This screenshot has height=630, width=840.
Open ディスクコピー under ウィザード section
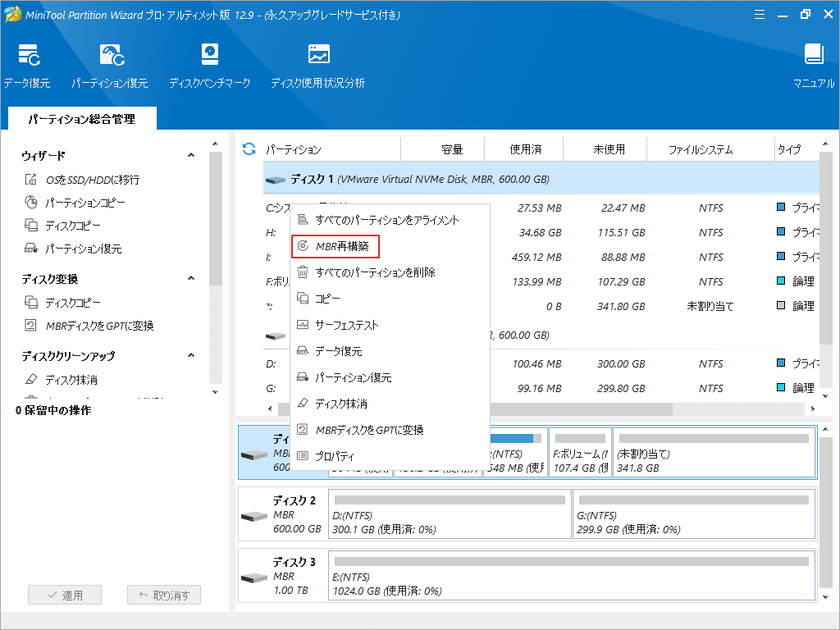pyautogui.click(x=62, y=226)
